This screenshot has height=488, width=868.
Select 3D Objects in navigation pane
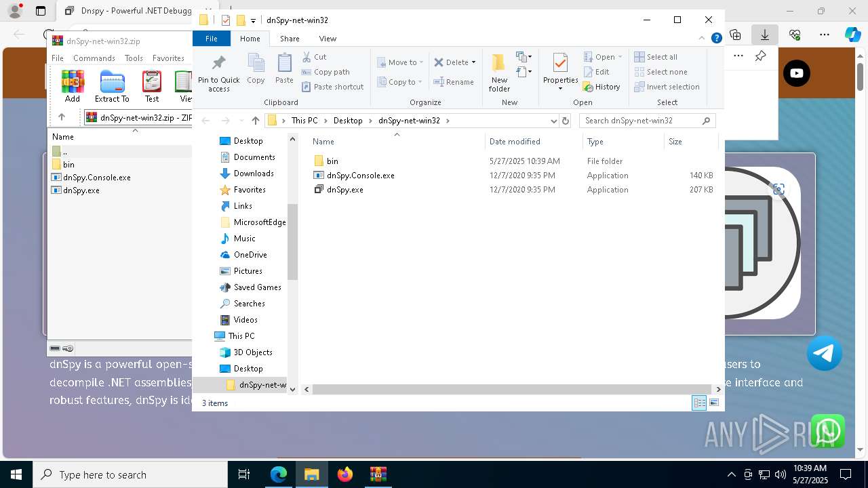tap(253, 352)
